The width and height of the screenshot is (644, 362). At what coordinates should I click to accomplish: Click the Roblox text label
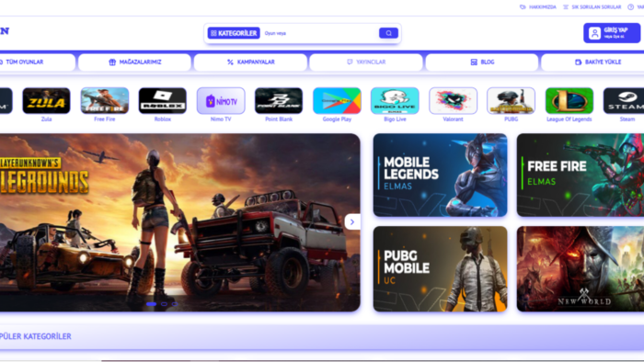tap(163, 119)
